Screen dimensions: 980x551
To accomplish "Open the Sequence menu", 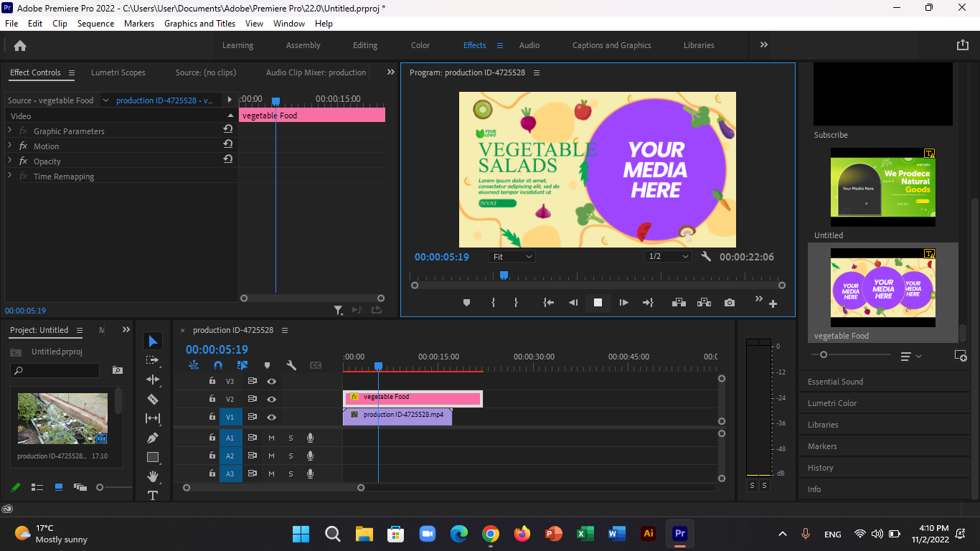I will [x=95, y=24].
